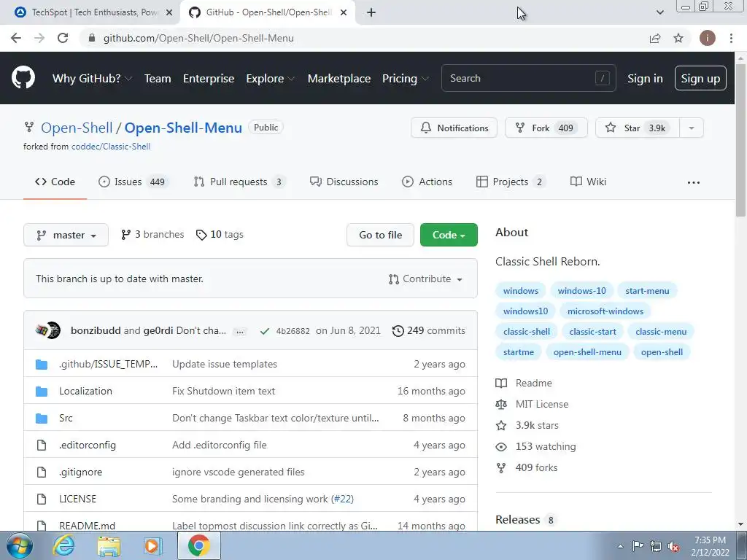Open the Src folder
The height and width of the screenshot is (560, 747).
click(x=66, y=418)
